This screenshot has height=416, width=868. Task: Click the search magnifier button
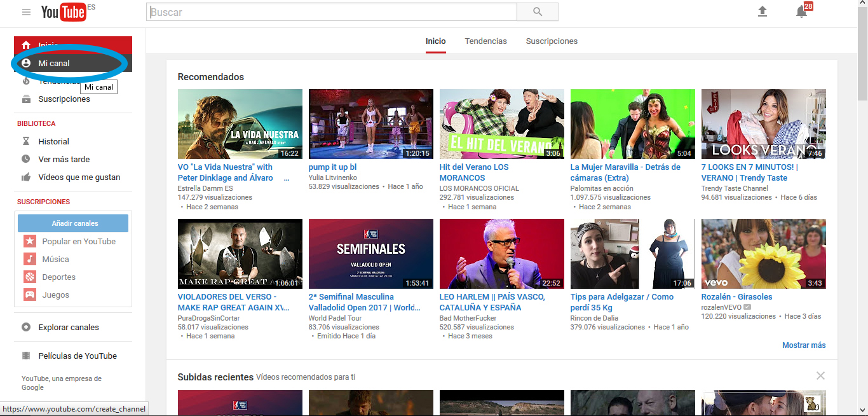tap(538, 12)
